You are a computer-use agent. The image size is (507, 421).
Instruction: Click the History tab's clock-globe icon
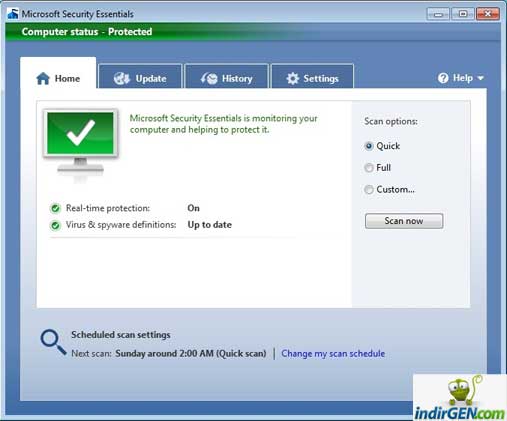209,79
